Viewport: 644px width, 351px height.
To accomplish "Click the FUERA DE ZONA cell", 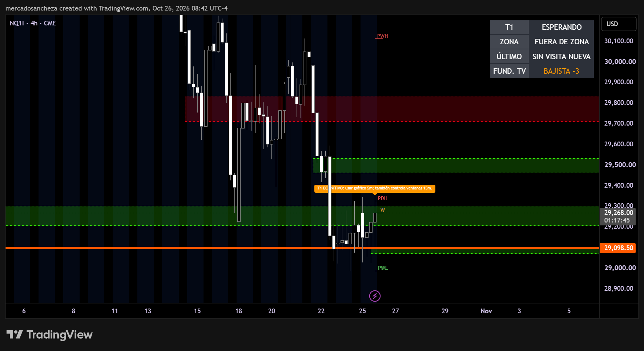I will (x=561, y=42).
